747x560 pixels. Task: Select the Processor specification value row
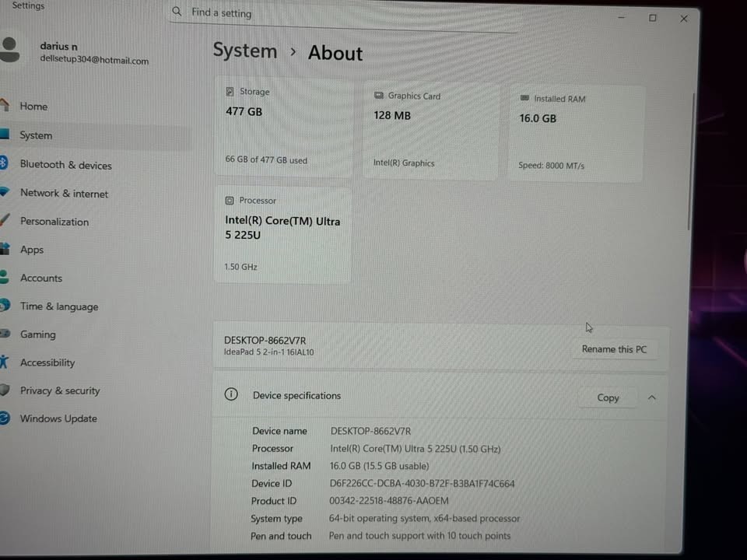tap(416, 449)
